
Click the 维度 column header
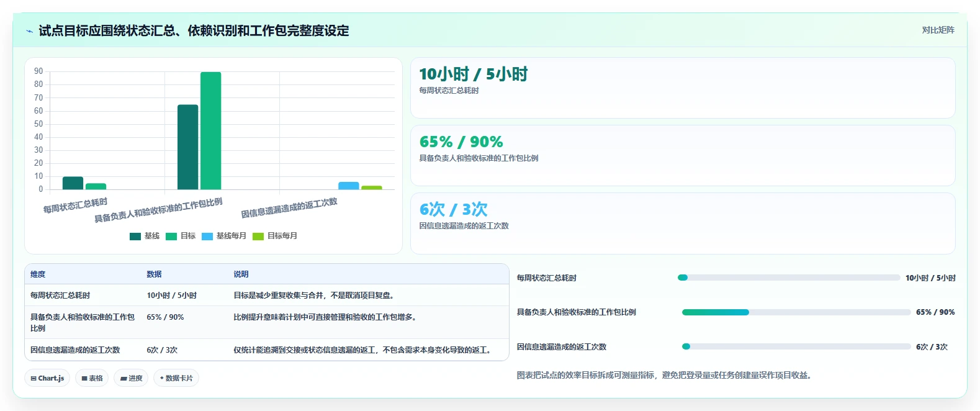(x=38, y=274)
